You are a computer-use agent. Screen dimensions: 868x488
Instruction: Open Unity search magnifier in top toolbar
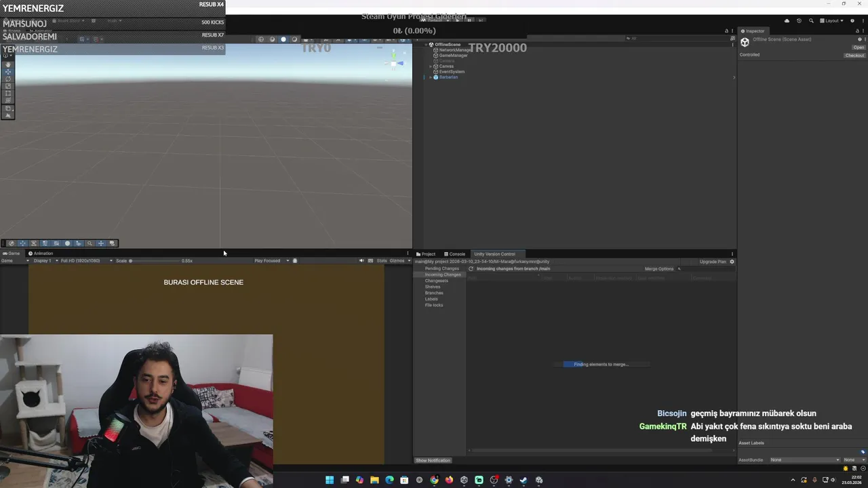[811, 21]
